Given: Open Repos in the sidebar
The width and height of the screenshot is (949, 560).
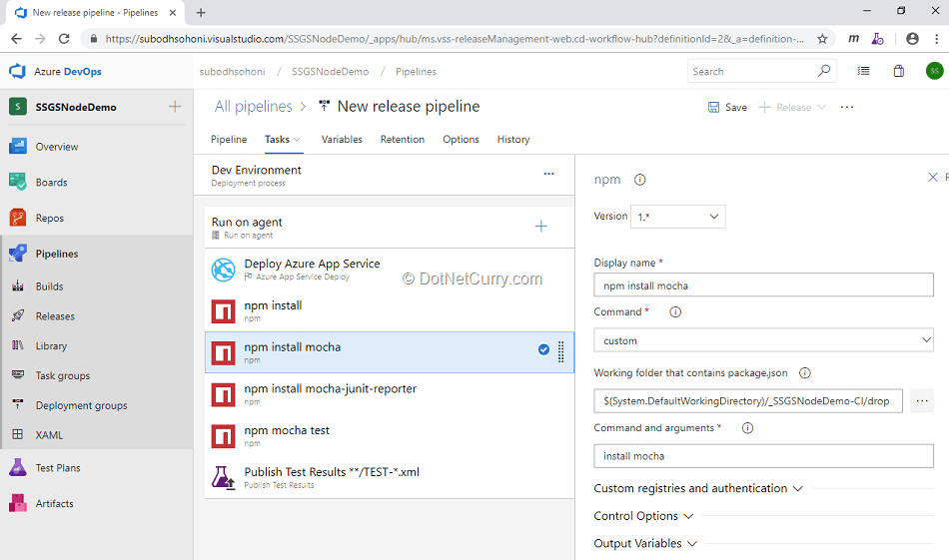Looking at the screenshot, I should click(49, 218).
